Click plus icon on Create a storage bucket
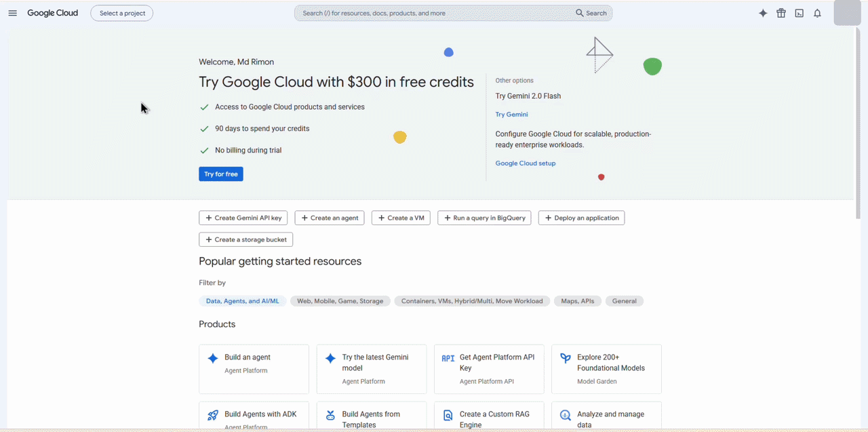This screenshot has width=868, height=432. click(209, 239)
